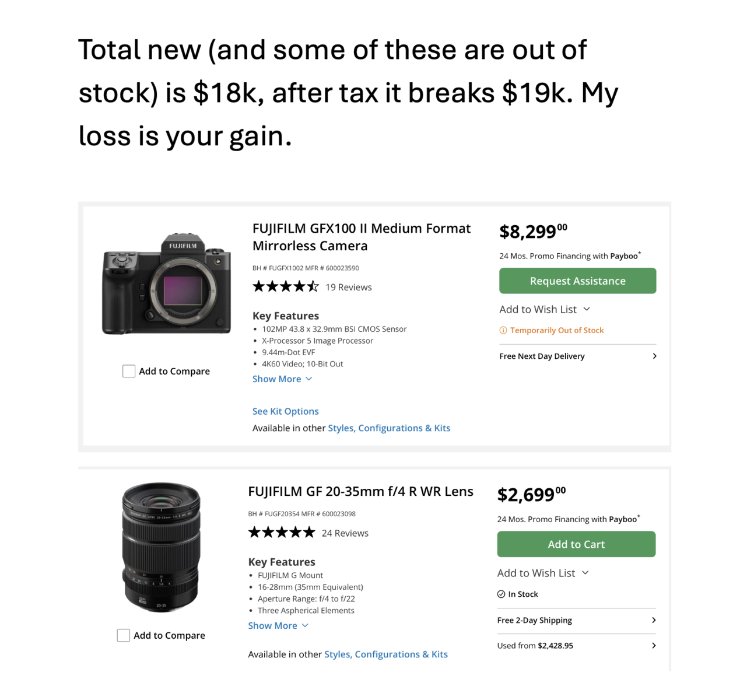Viewport: 747px width, 700px height.
Task: Open the Used from $2,428.95 arrow
Action: [654, 646]
